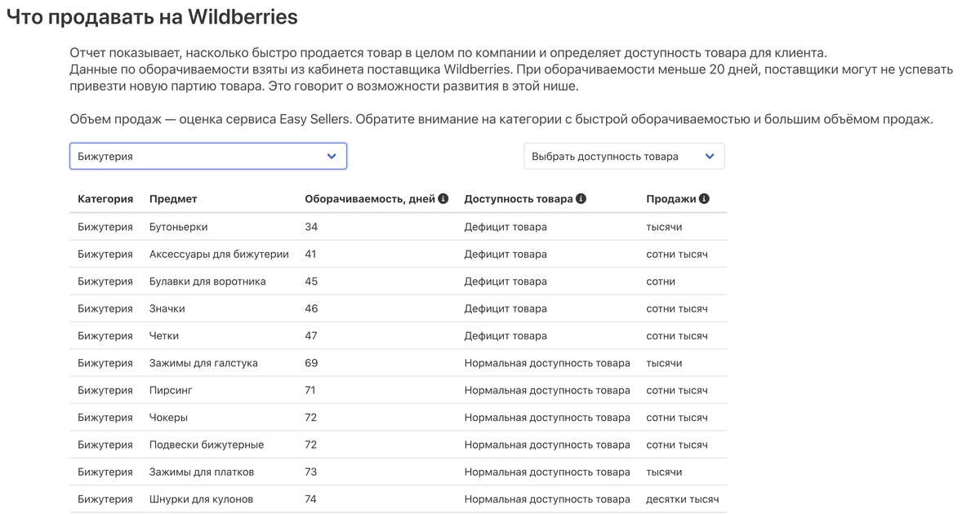Click «Дефицит товара» label for «Значки»
The image size is (980, 514).
tap(506, 308)
